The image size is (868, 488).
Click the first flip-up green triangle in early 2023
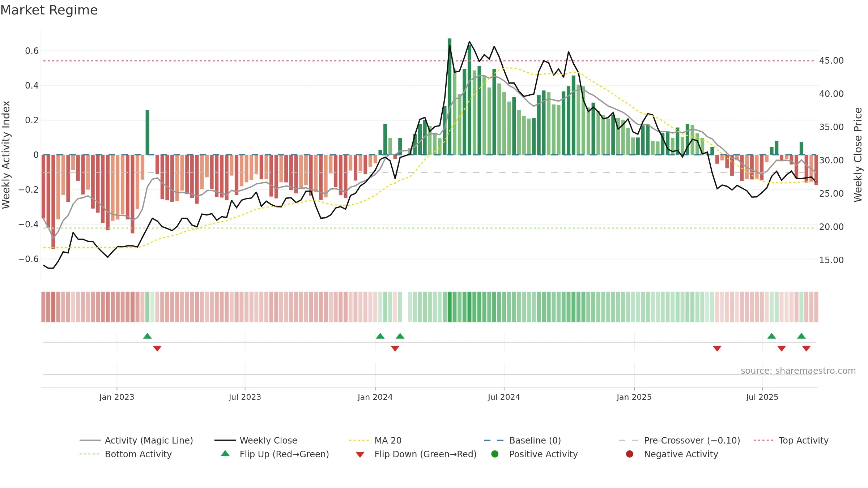pos(147,336)
